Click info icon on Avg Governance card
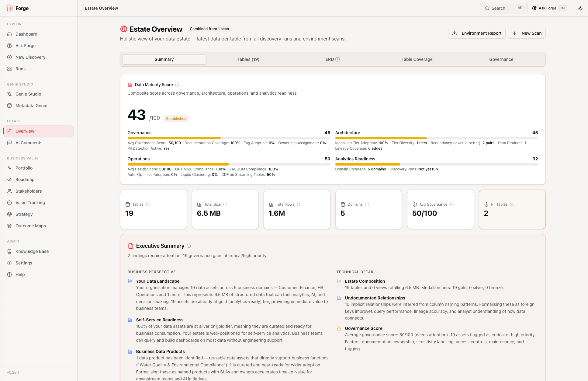 tap(452, 204)
